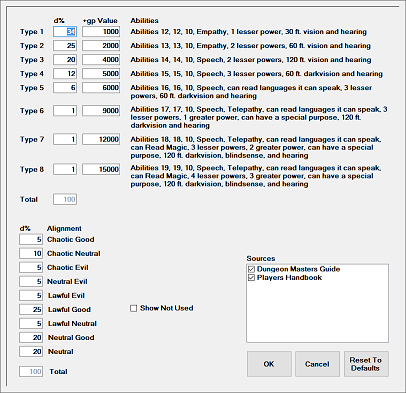Click the d% field beside the plain Neutral label

point(31,351)
